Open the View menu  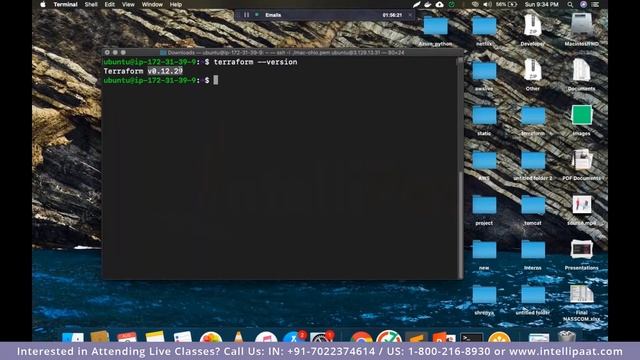coord(128,4)
